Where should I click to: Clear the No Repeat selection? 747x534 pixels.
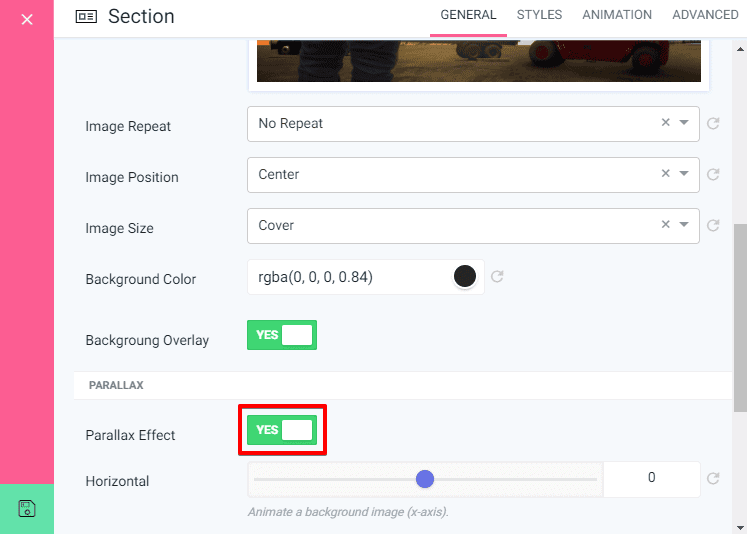tap(665, 123)
